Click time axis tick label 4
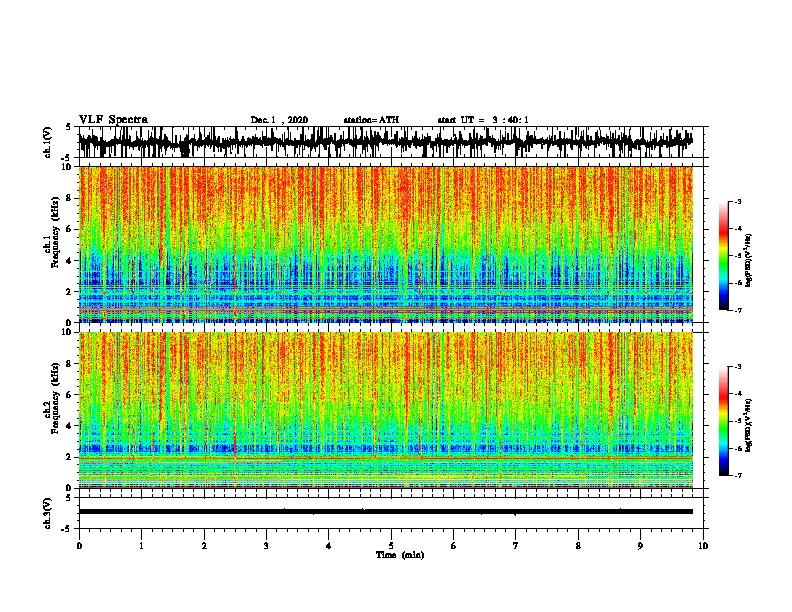This screenshot has height=612, width=792. 329,546
